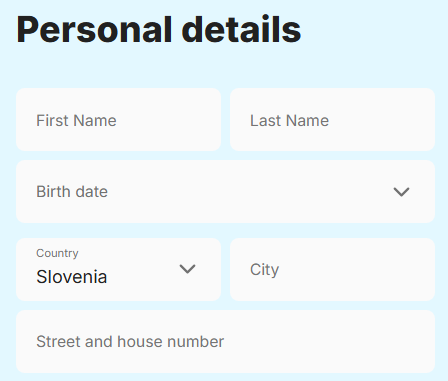The height and width of the screenshot is (381, 448).
Task: Change country from Slovenia
Action: 118,270
